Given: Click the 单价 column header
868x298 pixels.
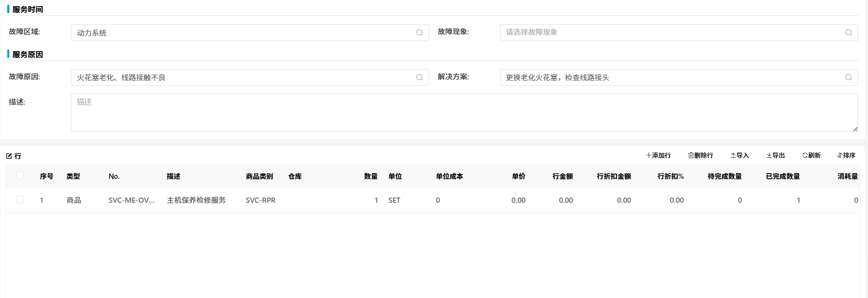Looking at the screenshot, I should 518,176.
